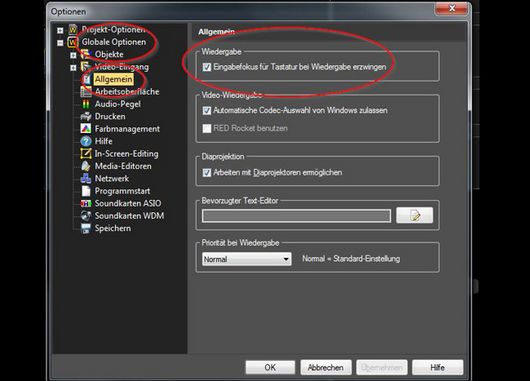The height and width of the screenshot is (381, 530).
Task: Select Video-Eingang tree entry
Action: tap(122, 67)
